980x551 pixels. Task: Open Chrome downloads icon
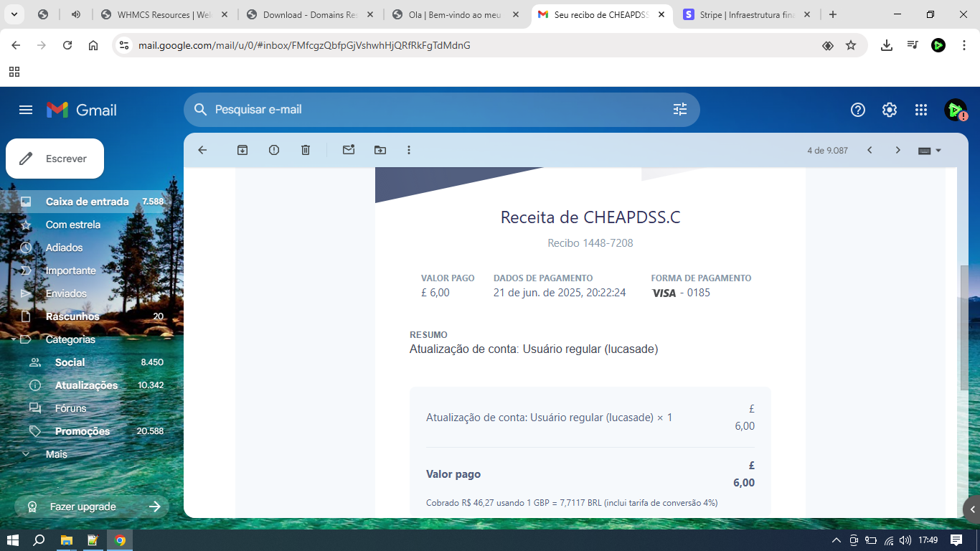click(x=887, y=45)
